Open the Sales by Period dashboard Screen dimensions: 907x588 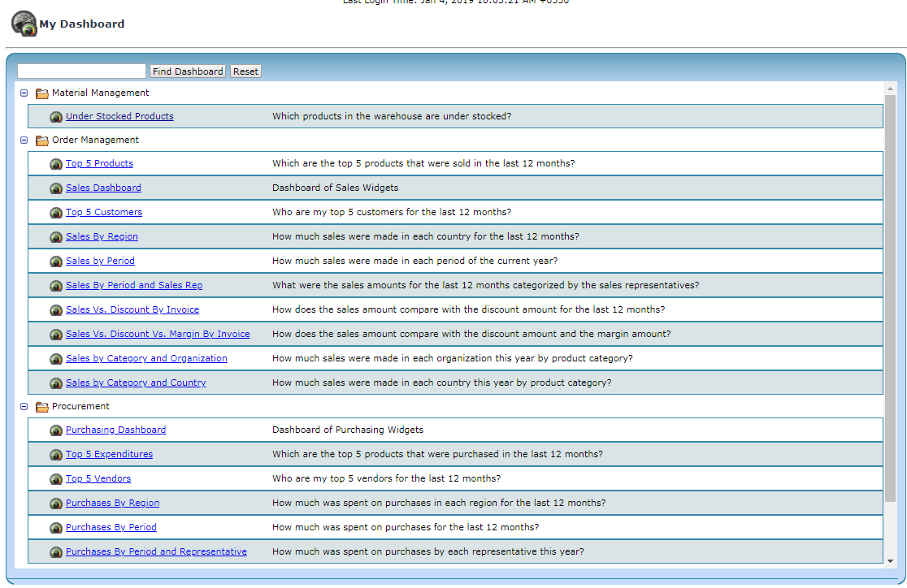(x=100, y=261)
